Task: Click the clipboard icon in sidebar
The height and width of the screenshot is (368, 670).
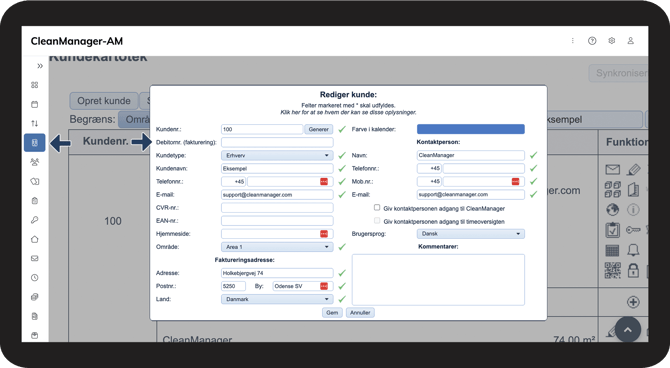Action: point(35,200)
